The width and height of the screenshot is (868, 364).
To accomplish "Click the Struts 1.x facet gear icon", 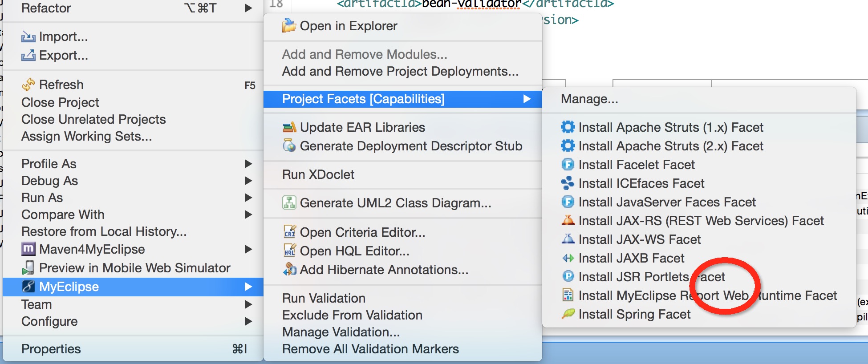I will 568,127.
